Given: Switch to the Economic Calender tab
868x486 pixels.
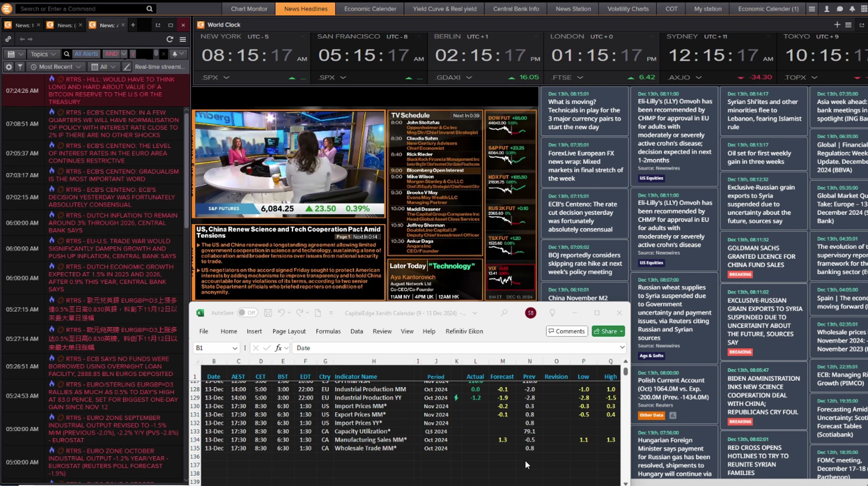Looking at the screenshot, I should click(370, 9).
